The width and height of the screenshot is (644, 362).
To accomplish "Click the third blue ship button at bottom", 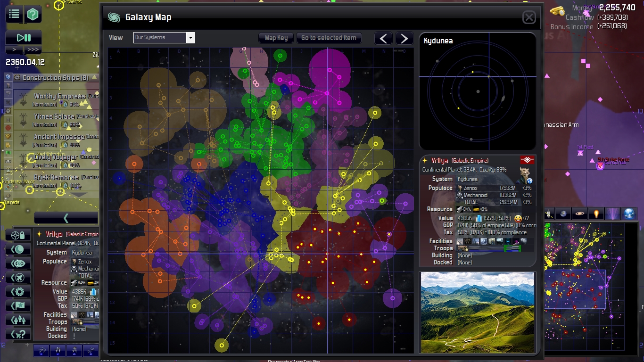I will (x=74, y=351).
